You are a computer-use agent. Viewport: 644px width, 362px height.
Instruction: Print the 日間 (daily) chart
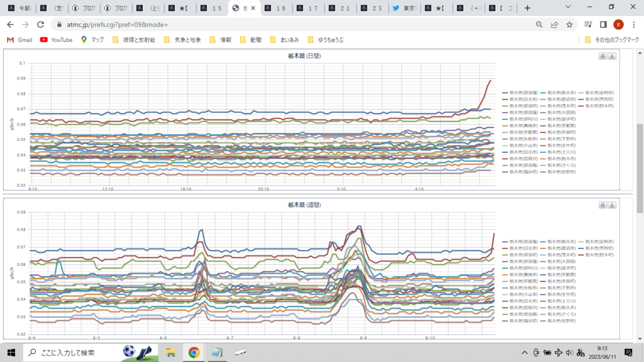pyautogui.click(x=603, y=56)
